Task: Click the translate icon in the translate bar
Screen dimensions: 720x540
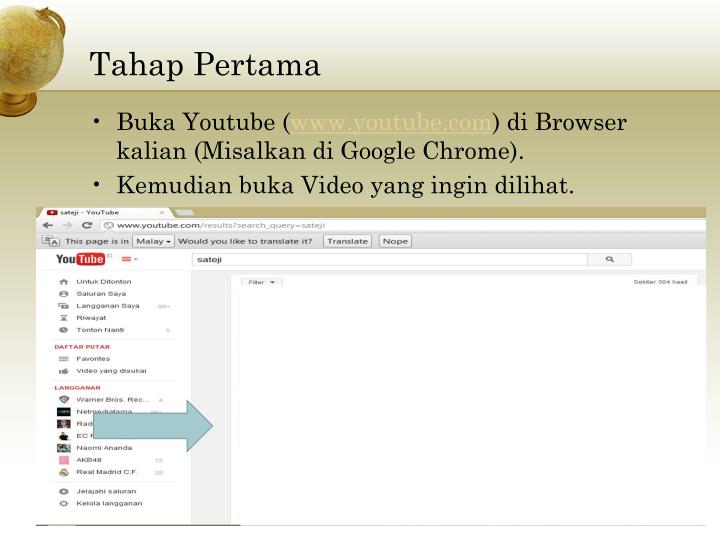Action: (x=51, y=241)
